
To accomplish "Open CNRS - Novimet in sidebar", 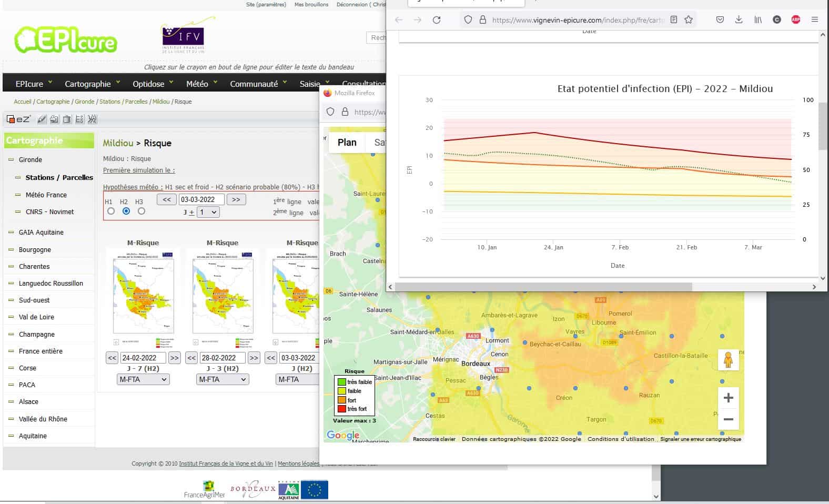I will (x=50, y=211).
